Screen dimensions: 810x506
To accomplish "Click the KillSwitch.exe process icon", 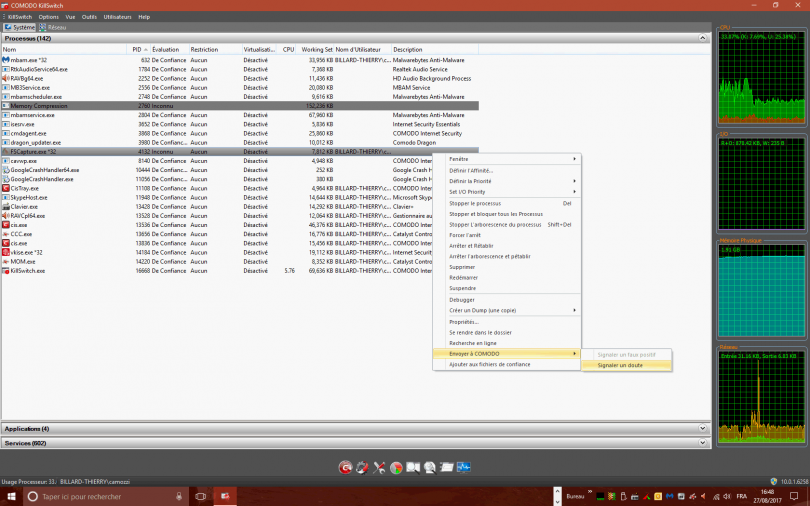I will pos(6,271).
